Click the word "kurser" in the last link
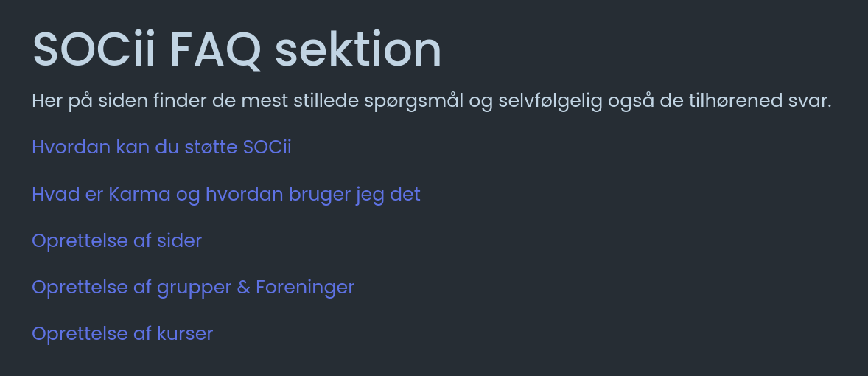 click(x=185, y=334)
